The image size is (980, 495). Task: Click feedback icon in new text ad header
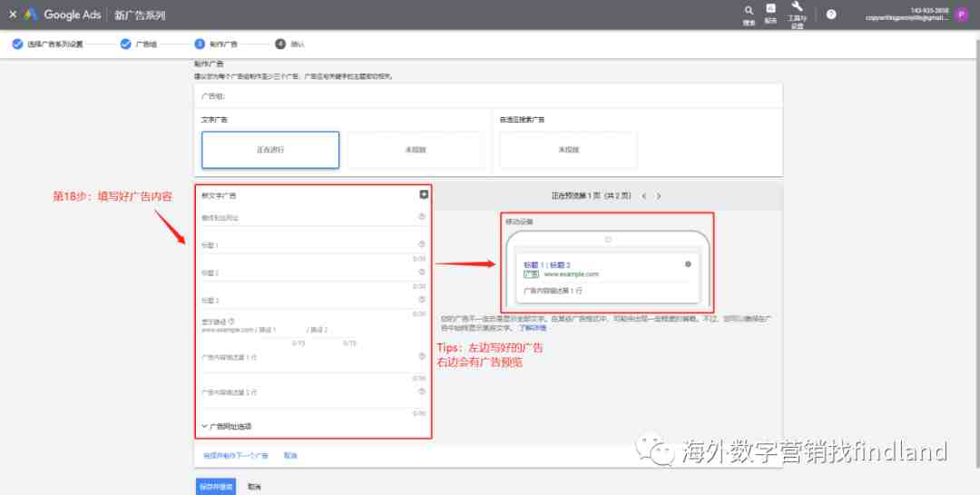point(424,194)
